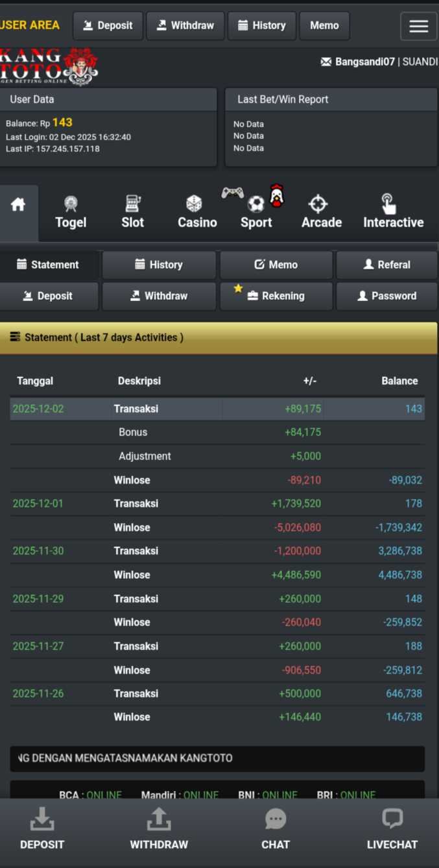The height and width of the screenshot is (868, 439).
Task: Open the Togel game category
Action: click(x=71, y=213)
